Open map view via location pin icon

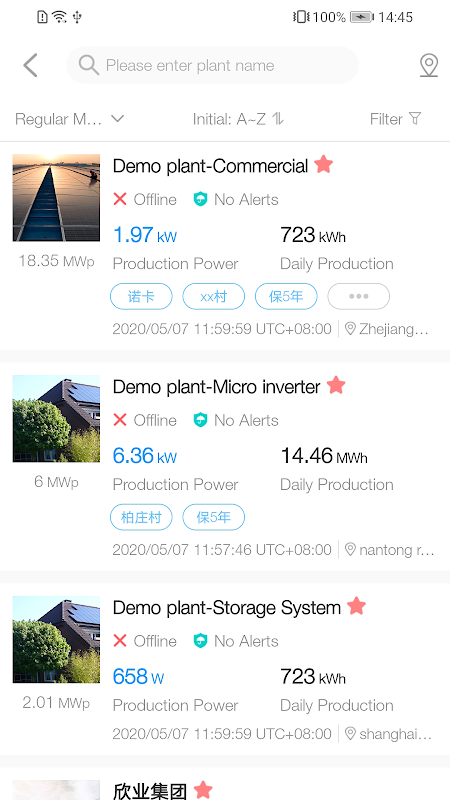429,66
